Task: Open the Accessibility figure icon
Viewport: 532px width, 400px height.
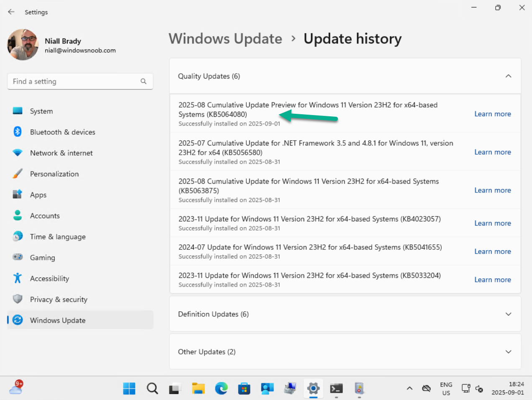Action: click(18, 278)
